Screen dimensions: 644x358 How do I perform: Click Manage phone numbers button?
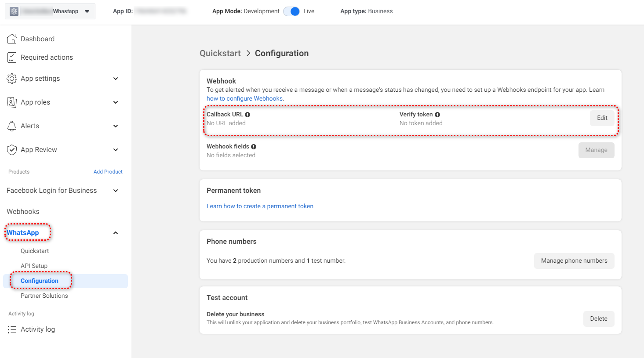tap(574, 260)
